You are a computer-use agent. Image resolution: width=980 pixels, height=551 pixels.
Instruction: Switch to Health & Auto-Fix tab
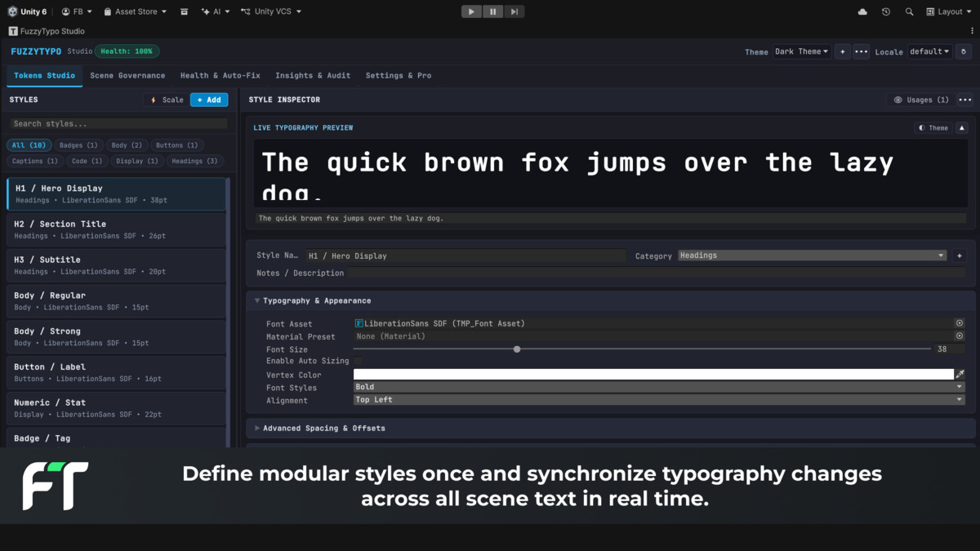[x=220, y=75]
